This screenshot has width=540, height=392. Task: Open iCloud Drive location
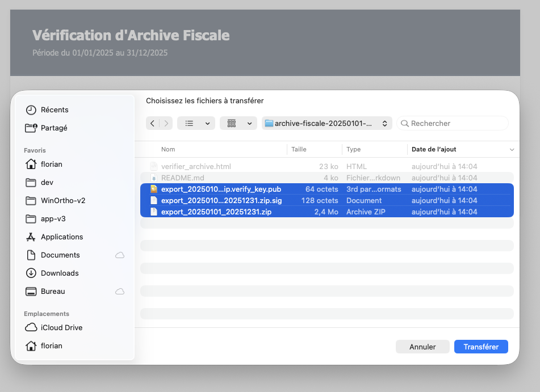click(61, 327)
